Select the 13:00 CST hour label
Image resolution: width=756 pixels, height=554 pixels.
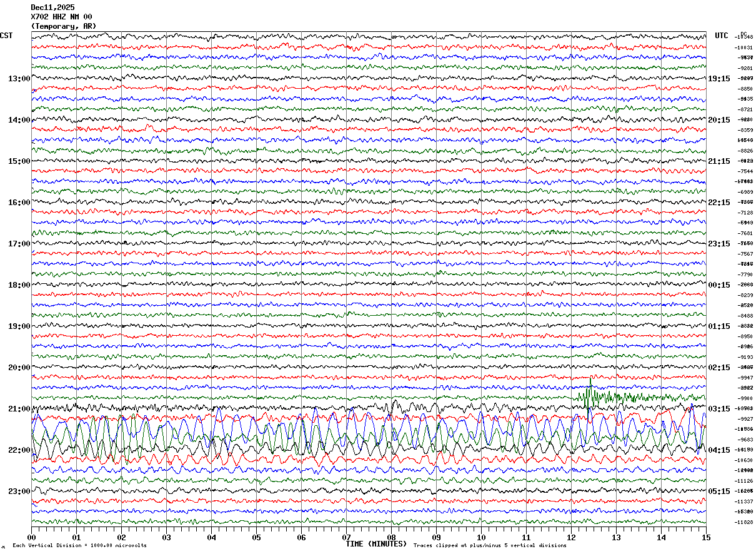click(x=19, y=79)
